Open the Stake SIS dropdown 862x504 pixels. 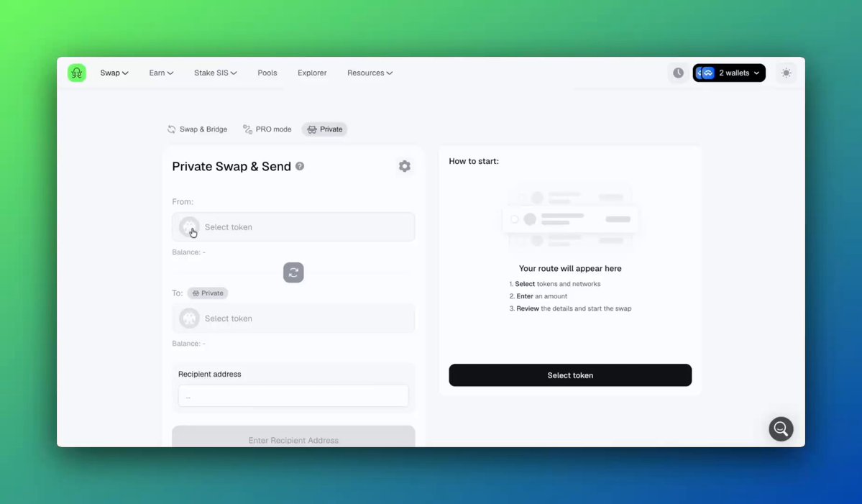click(x=216, y=73)
